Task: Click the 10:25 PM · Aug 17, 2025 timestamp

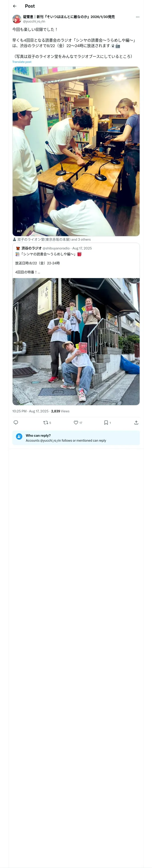Action: 30,411
